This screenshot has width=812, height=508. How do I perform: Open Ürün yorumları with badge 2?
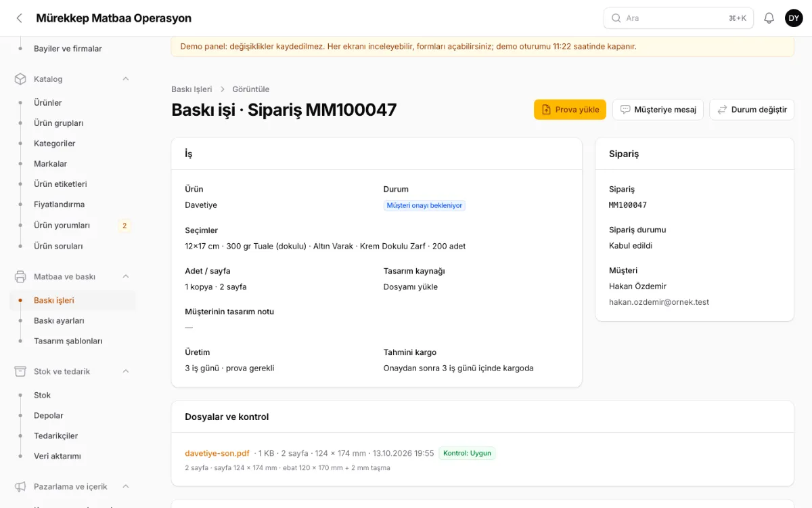click(73, 226)
